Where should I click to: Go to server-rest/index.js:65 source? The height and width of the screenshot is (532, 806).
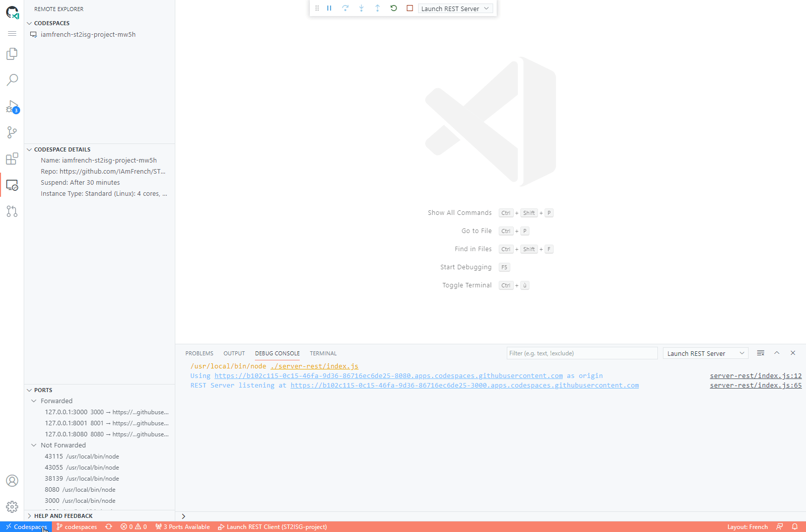tap(756, 385)
